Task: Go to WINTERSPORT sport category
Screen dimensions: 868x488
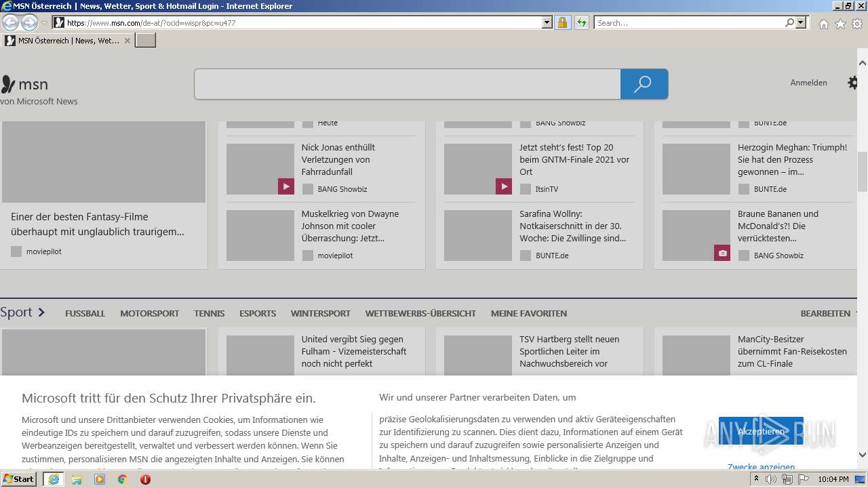Action: [321, 313]
